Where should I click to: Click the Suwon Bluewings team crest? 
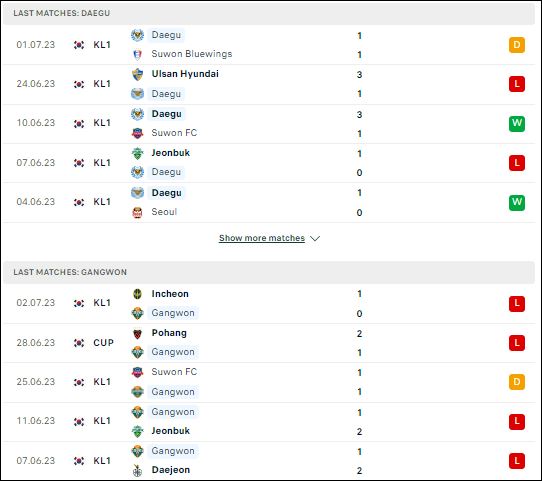click(137, 54)
